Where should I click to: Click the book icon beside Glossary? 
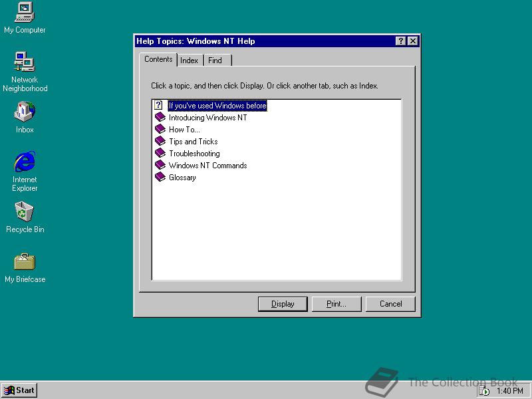[x=160, y=177]
